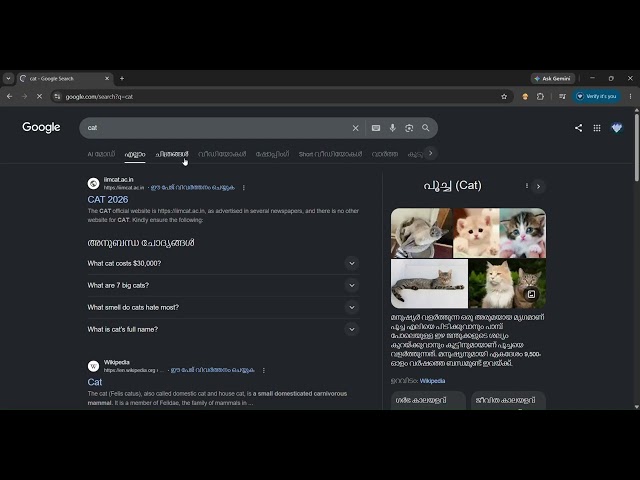Switch to the Images (ചിത്രങ്ങൾ) tab
The width and height of the screenshot is (640, 480).
coord(172,154)
